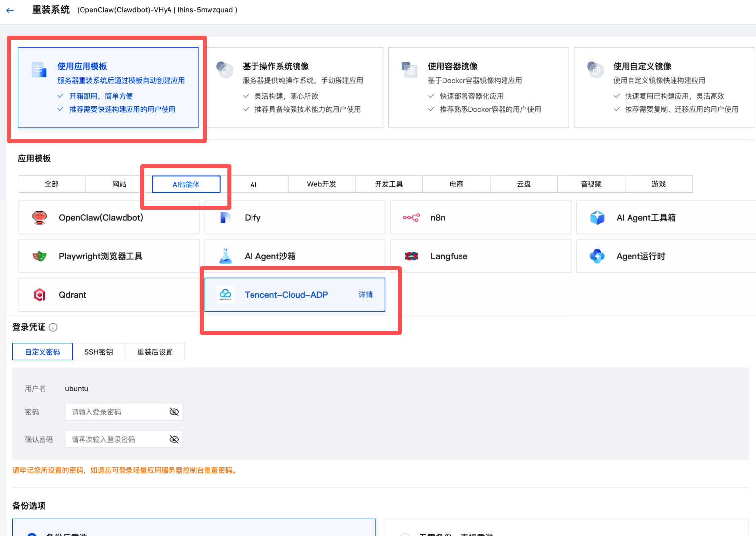Screen dimensions: 756x536
Task: Select the Playwright浏览器工具 masks icon
Action: (40, 256)
